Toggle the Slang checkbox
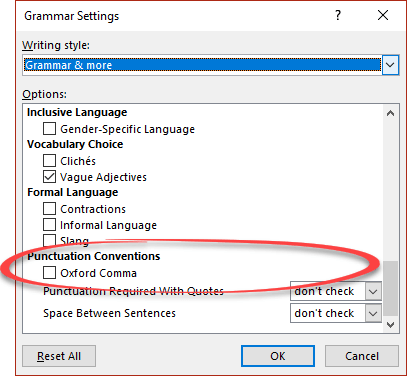 coord(49,240)
